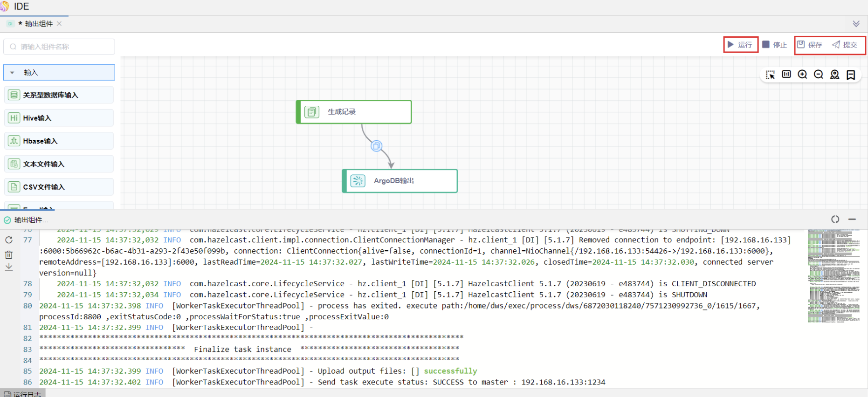Zoom in on the canvas
The height and width of the screenshot is (398, 868).
(802, 75)
